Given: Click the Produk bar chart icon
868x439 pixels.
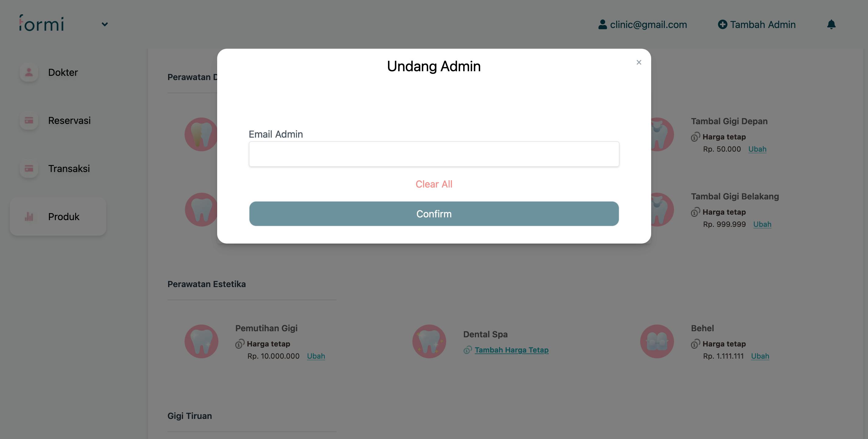Looking at the screenshot, I should tap(29, 216).
